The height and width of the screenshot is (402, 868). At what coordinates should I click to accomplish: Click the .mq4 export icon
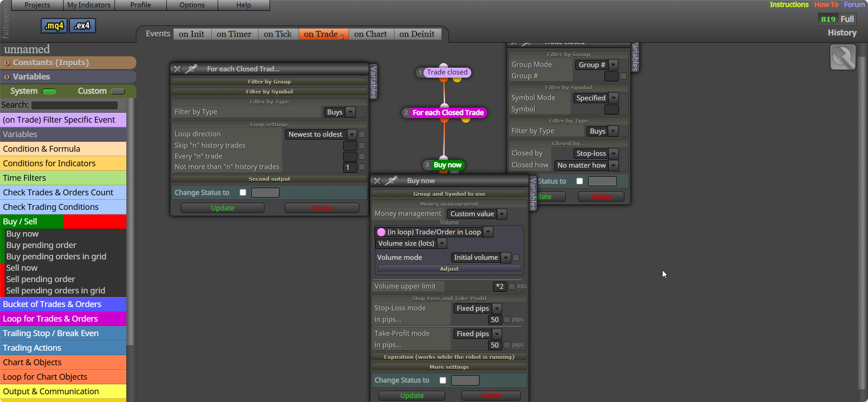point(54,26)
